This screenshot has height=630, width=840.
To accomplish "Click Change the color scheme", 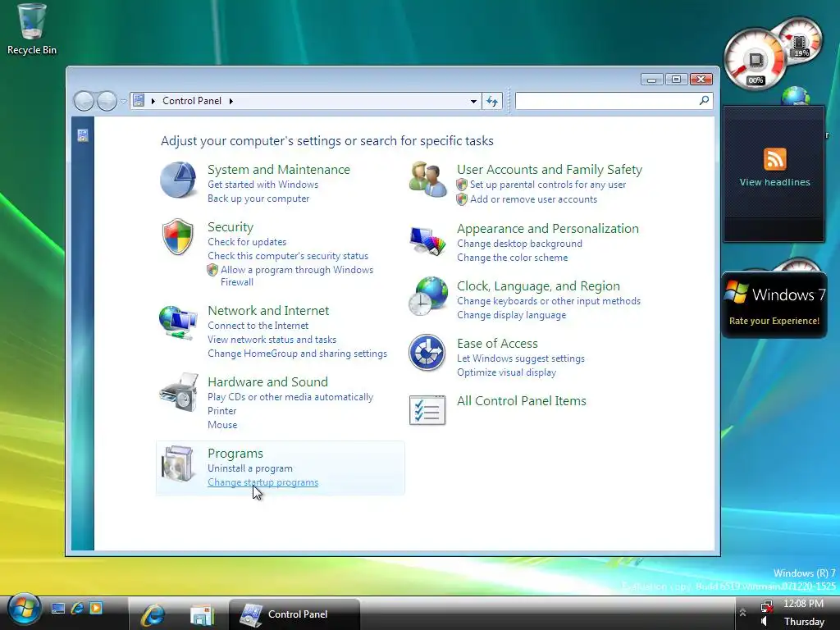I will [512, 257].
